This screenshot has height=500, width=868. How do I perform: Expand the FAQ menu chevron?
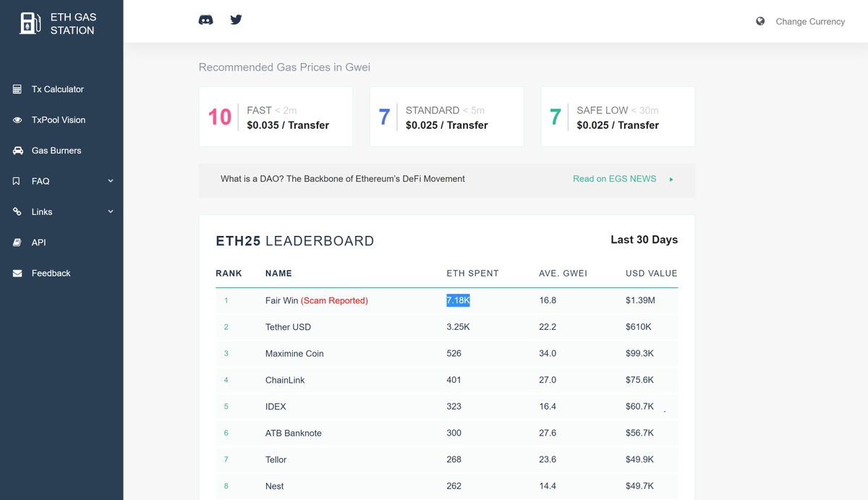point(111,181)
